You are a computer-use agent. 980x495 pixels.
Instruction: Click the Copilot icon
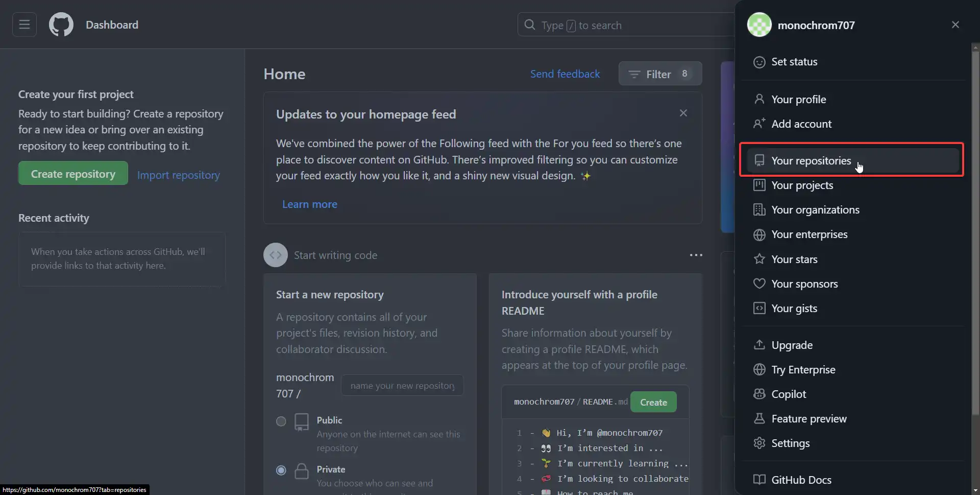[759, 394]
